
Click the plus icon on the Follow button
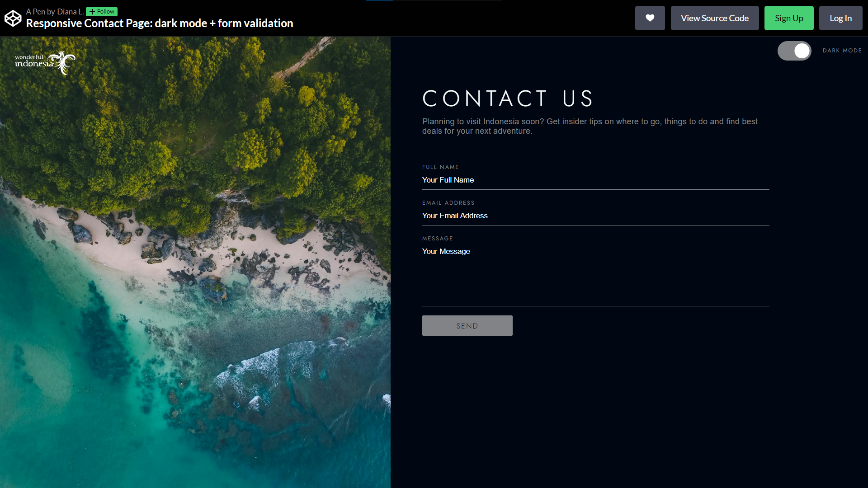pos(93,11)
